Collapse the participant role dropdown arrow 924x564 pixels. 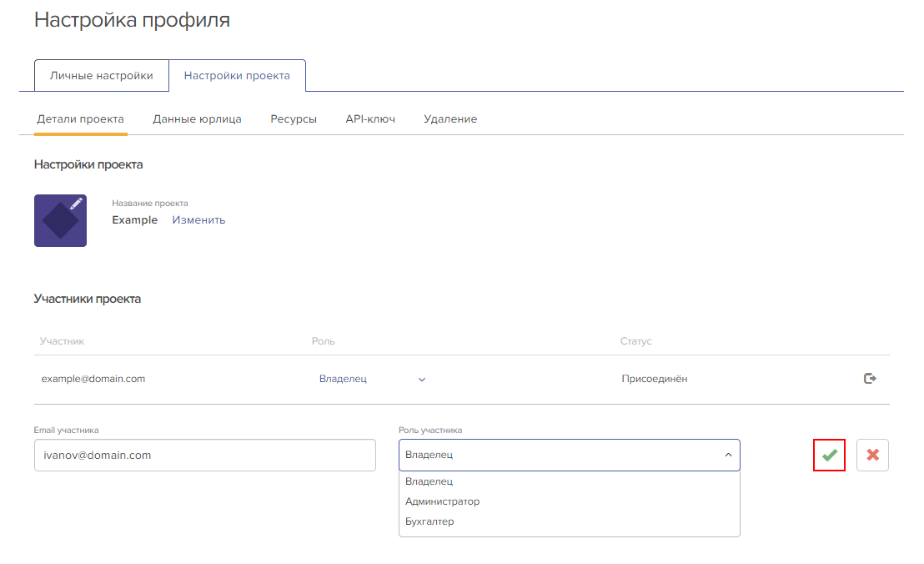(x=728, y=455)
